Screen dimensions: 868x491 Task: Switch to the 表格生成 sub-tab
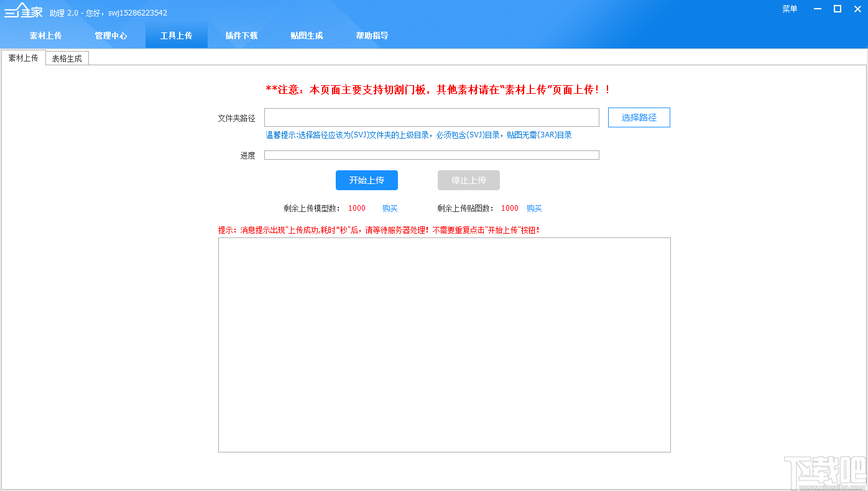[67, 57]
